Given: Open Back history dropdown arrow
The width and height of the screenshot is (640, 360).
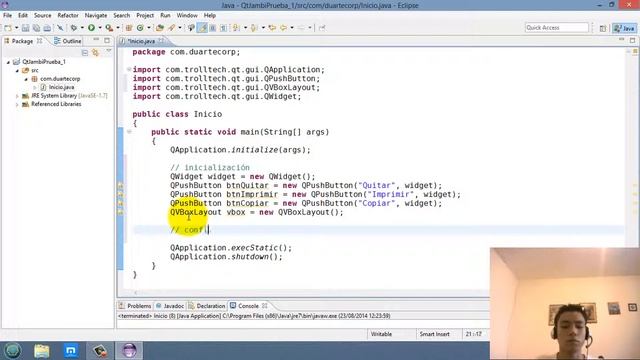Looking at the screenshot, I should click(x=292, y=28).
